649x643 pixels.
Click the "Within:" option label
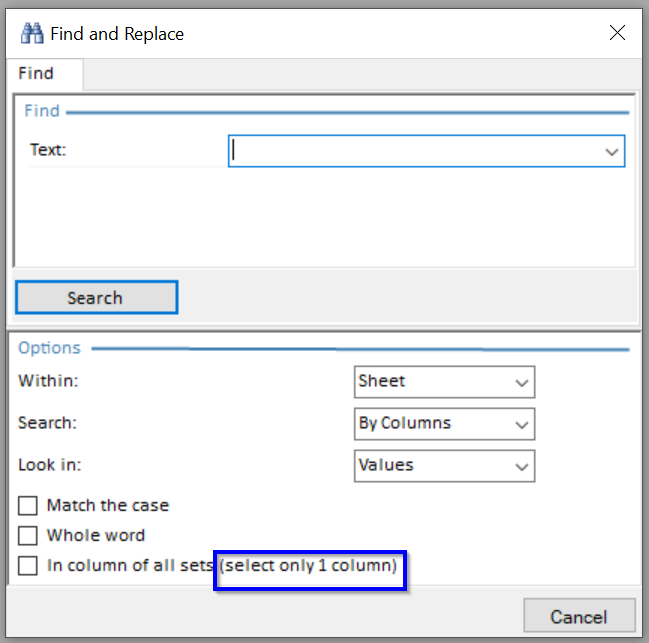tap(48, 381)
